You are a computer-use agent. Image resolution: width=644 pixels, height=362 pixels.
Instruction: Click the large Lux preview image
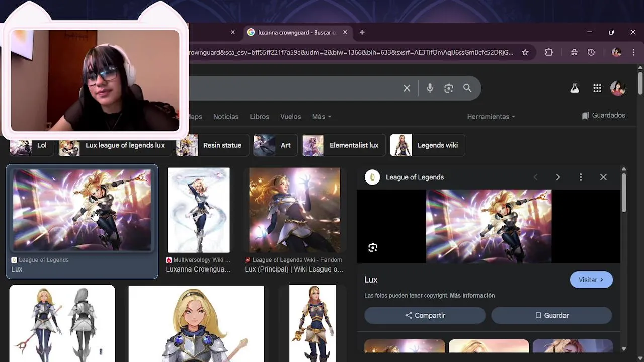click(489, 226)
